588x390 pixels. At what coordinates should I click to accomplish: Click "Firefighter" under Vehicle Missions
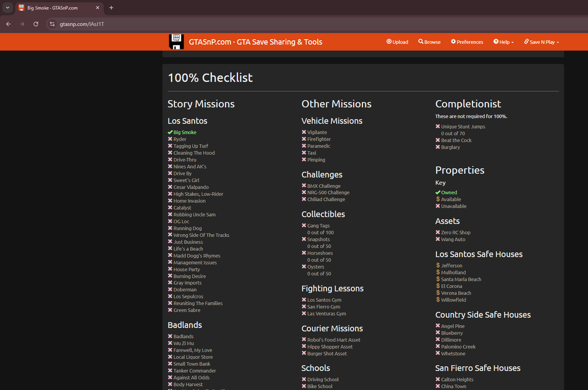tap(319, 139)
